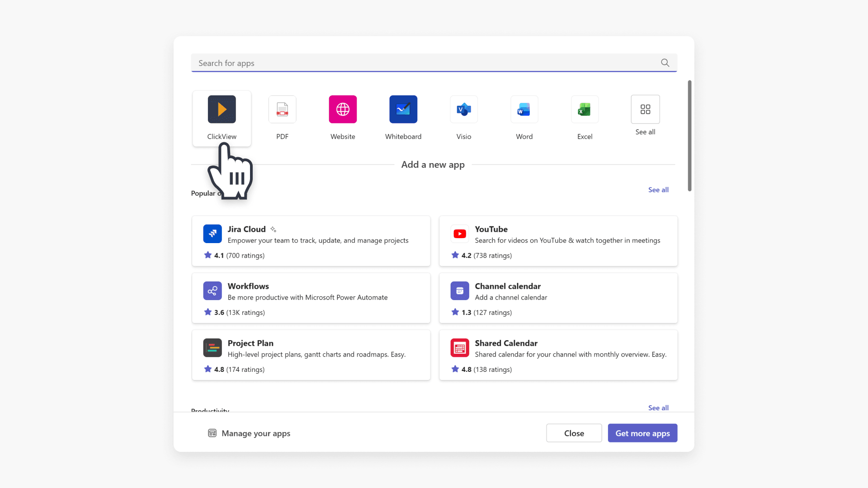
Task: Click the See all apps grid icon
Action: coord(645,109)
